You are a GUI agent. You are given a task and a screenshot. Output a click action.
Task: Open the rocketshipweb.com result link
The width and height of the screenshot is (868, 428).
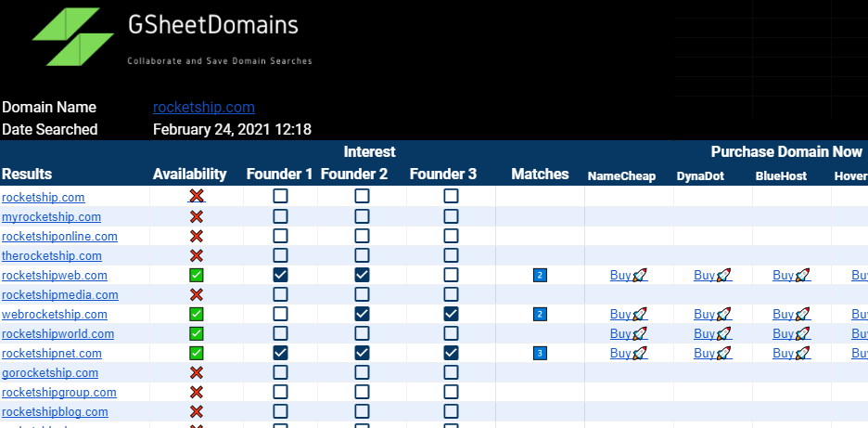[x=55, y=276]
